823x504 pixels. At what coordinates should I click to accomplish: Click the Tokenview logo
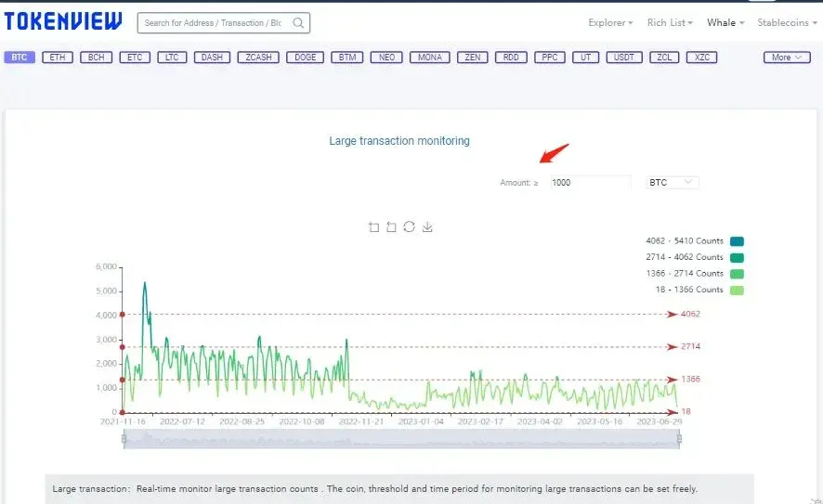pyautogui.click(x=63, y=21)
